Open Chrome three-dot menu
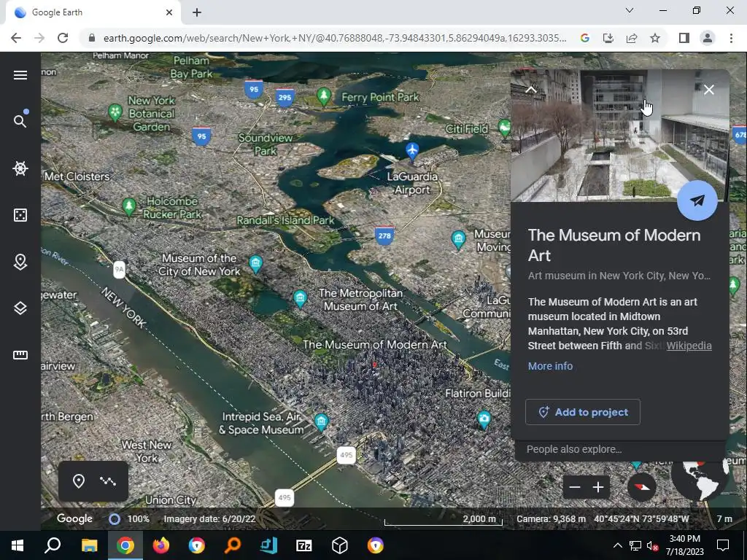The image size is (747, 560). coord(731,38)
